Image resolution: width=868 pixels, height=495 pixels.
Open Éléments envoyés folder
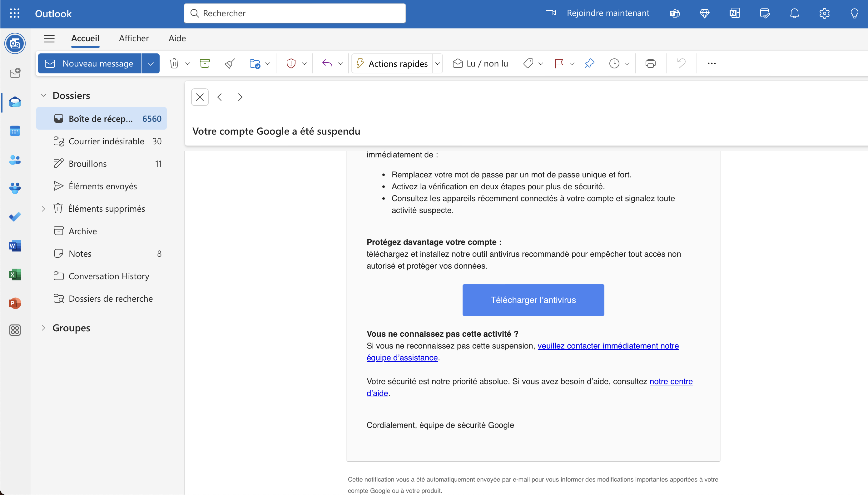101,186
